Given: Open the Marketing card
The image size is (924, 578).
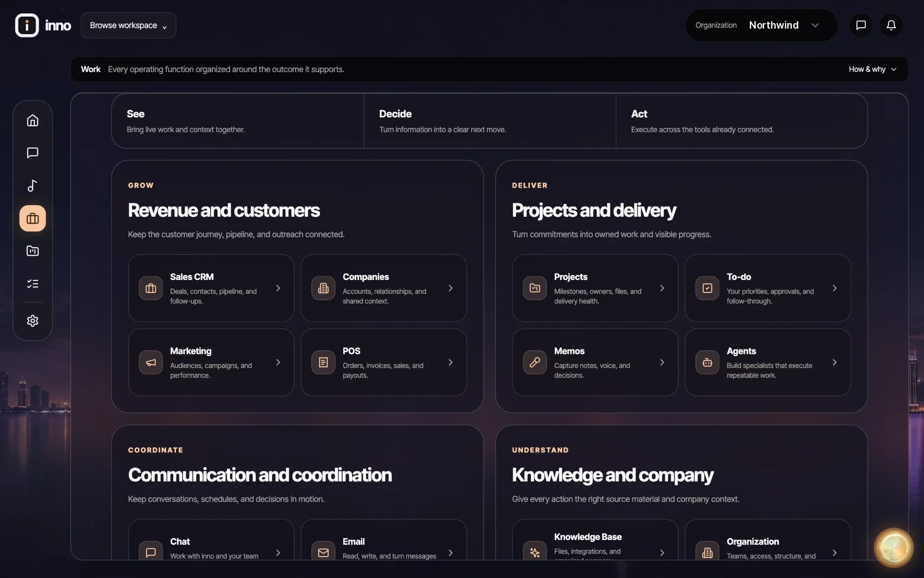Looking at the screenshot, I should point(211,362).
